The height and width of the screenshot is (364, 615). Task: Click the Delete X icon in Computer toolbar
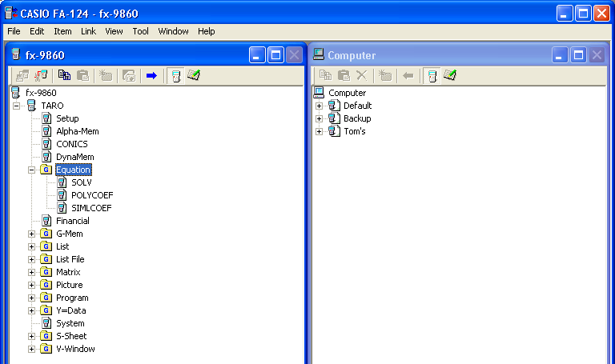362,75
